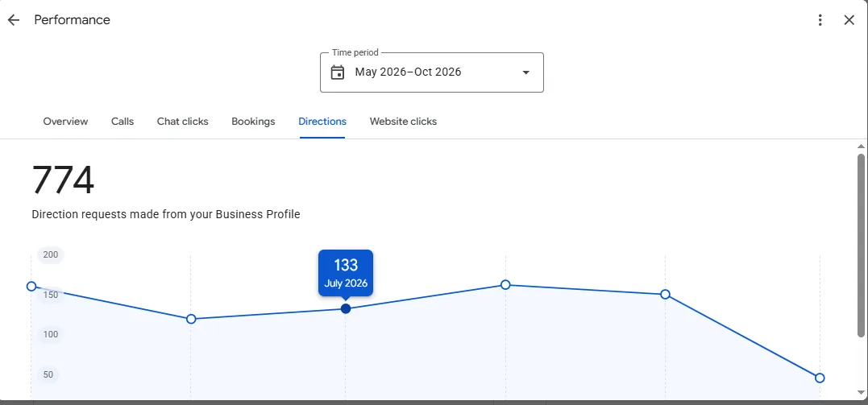Open the Chat clicks tab

183,121
